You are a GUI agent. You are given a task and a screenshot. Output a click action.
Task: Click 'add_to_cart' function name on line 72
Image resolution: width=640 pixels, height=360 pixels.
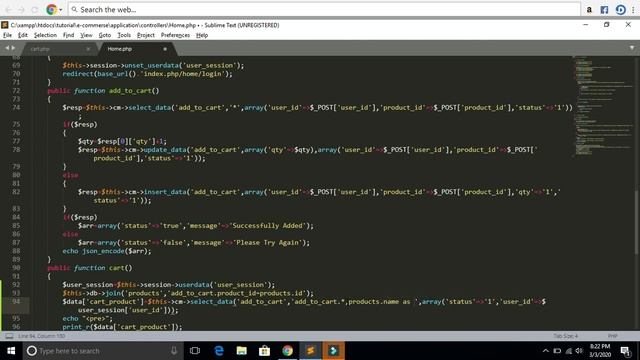coord(130,91)
